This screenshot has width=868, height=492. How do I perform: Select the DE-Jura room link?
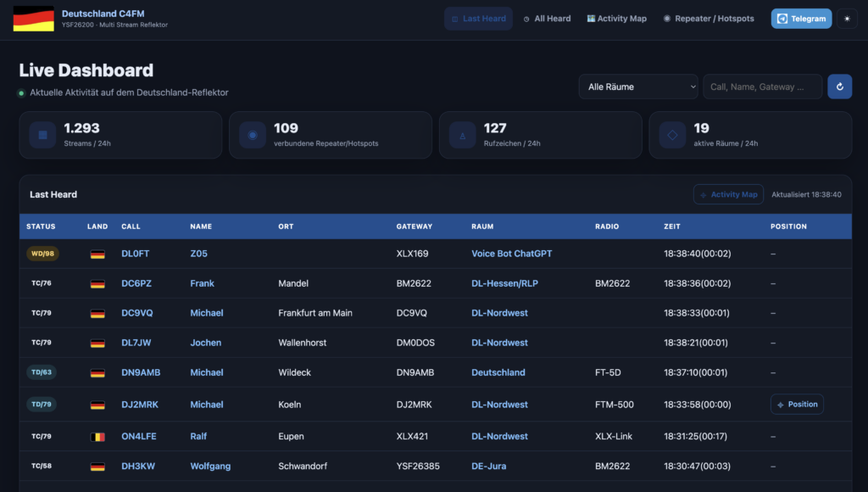click(489, 466)
